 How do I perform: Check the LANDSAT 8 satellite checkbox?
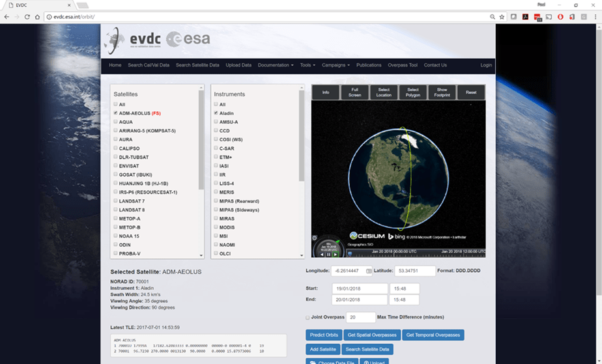pos(115,210)
